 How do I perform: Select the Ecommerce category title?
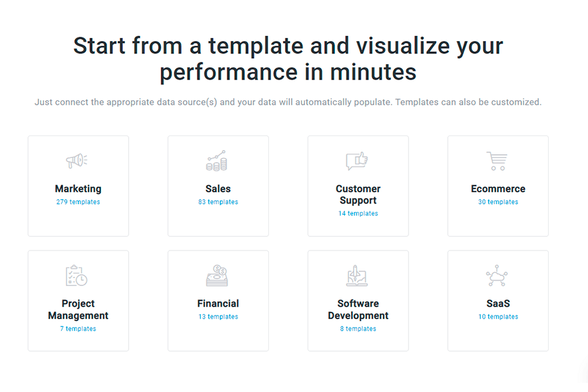pyautogui.click(x=498, y=189)
